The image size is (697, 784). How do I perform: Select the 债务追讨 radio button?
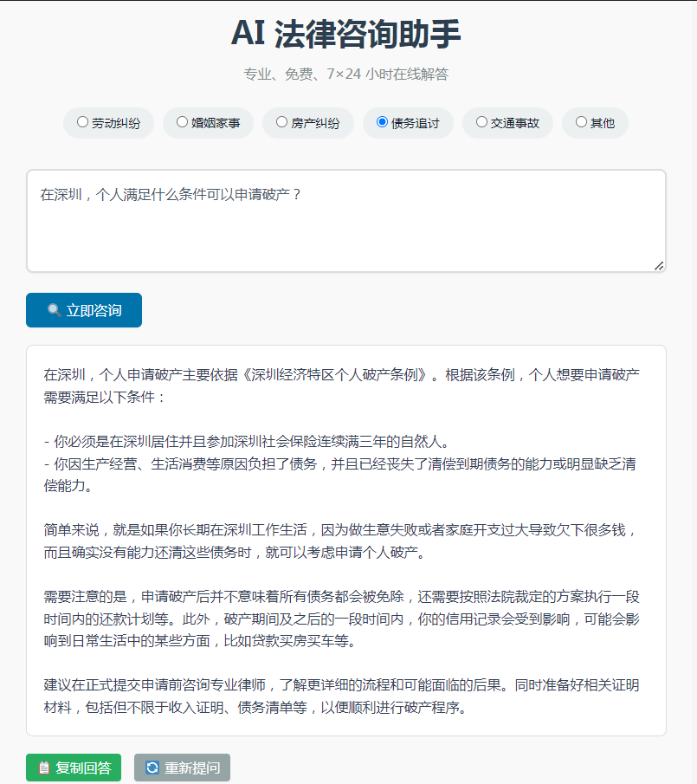point(383,122)
